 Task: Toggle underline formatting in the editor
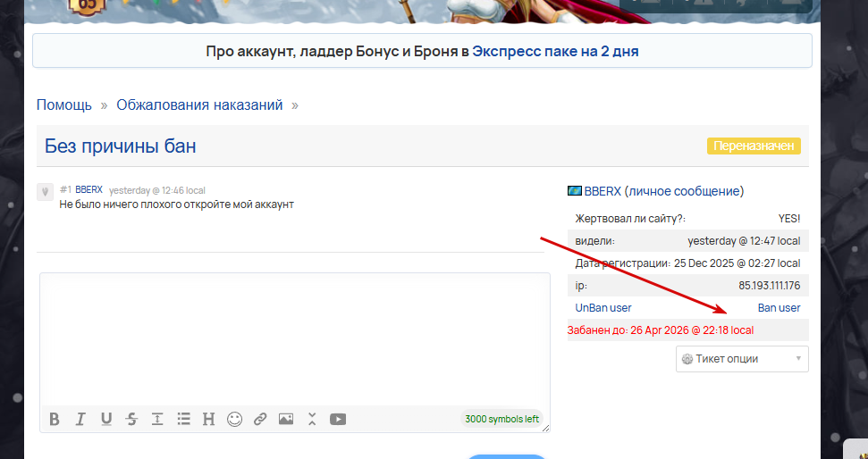click(106, 419)
